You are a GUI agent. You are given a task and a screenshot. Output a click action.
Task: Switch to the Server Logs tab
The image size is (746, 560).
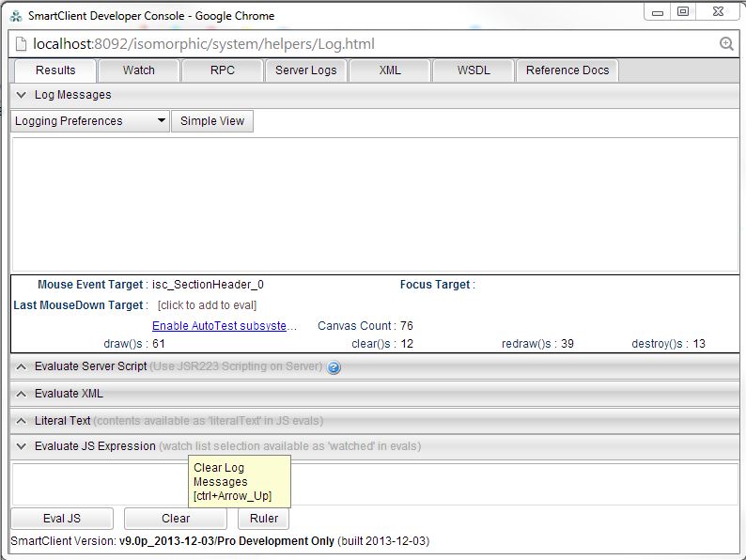[305, 70]
